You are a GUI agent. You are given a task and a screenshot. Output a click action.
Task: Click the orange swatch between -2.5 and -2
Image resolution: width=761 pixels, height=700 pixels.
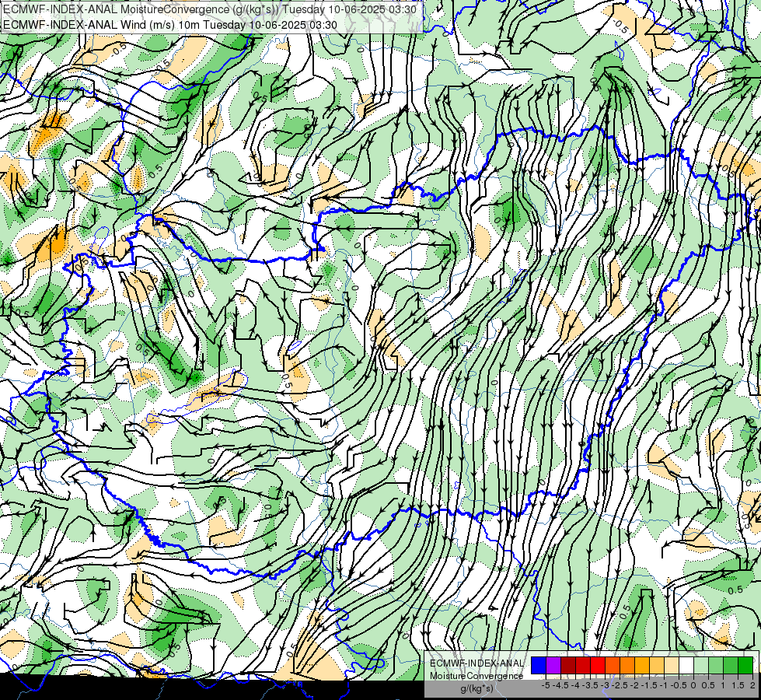627,665
